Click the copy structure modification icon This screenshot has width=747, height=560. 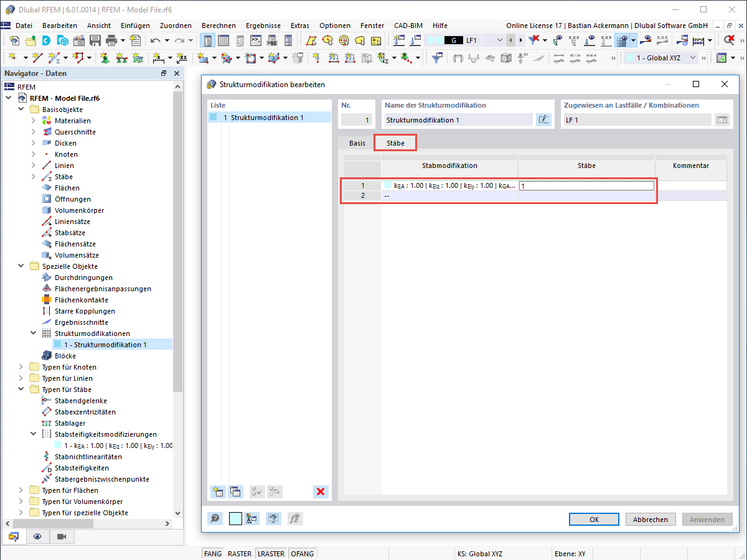click(236, 492)
